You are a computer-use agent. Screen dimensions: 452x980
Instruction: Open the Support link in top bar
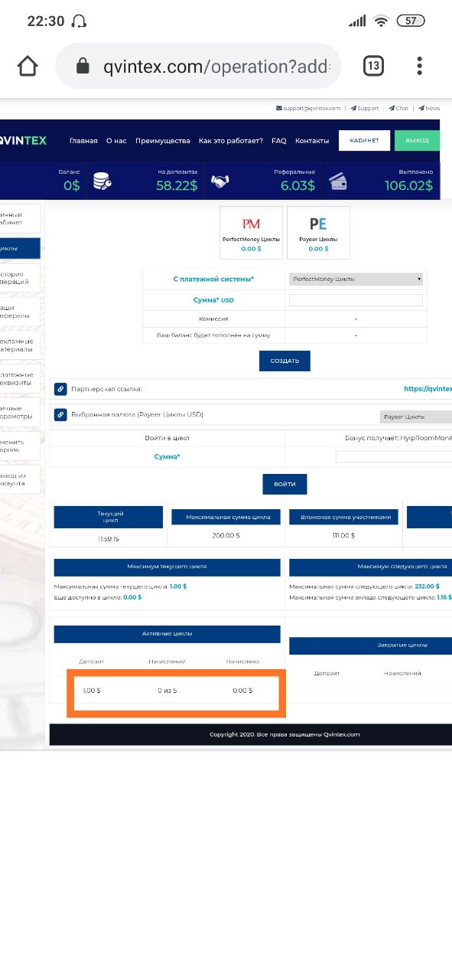click(365, 109)
